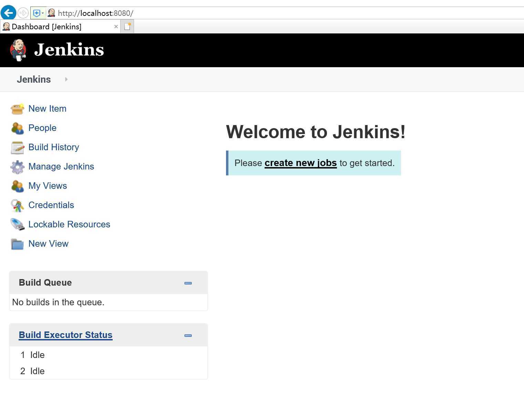Open the shield icon dropdown arrow
The image size is (524, 420).
[43, 13]
